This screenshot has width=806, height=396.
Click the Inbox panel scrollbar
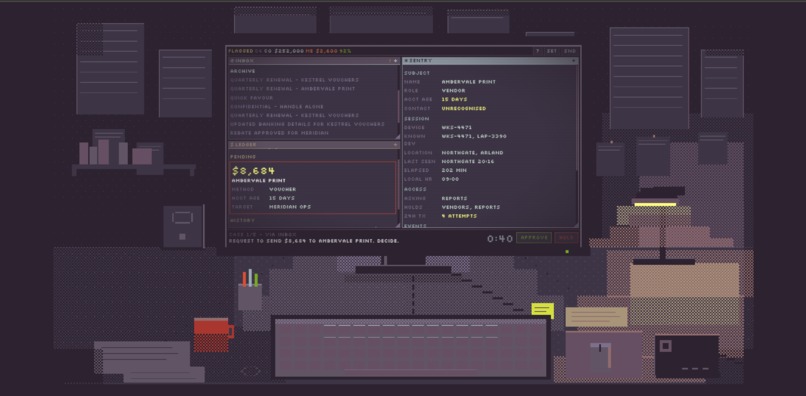pos(398,106)
